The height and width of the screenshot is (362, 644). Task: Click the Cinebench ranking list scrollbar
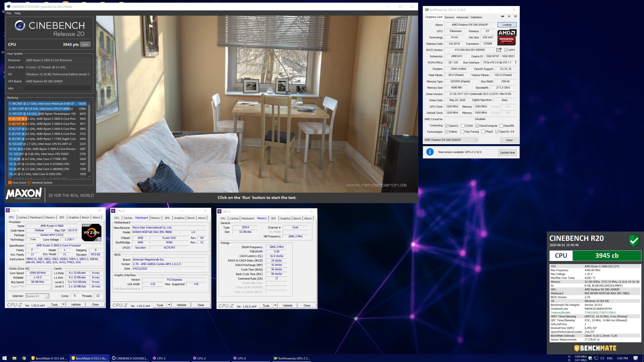89,140
